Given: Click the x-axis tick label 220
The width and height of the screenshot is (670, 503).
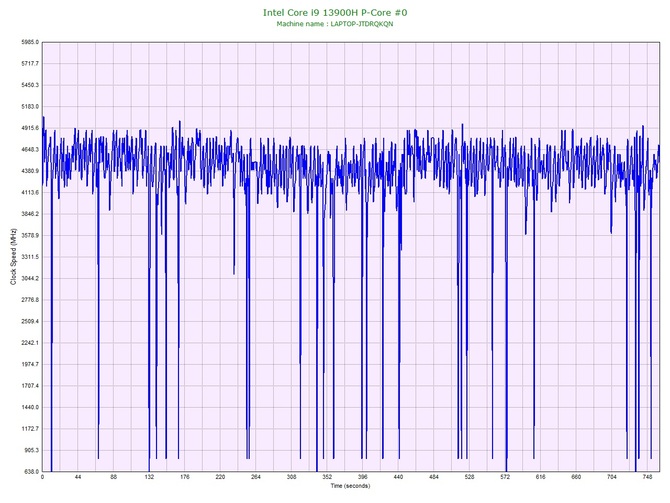Looking at the screenshot, I should tap(220, 477).
